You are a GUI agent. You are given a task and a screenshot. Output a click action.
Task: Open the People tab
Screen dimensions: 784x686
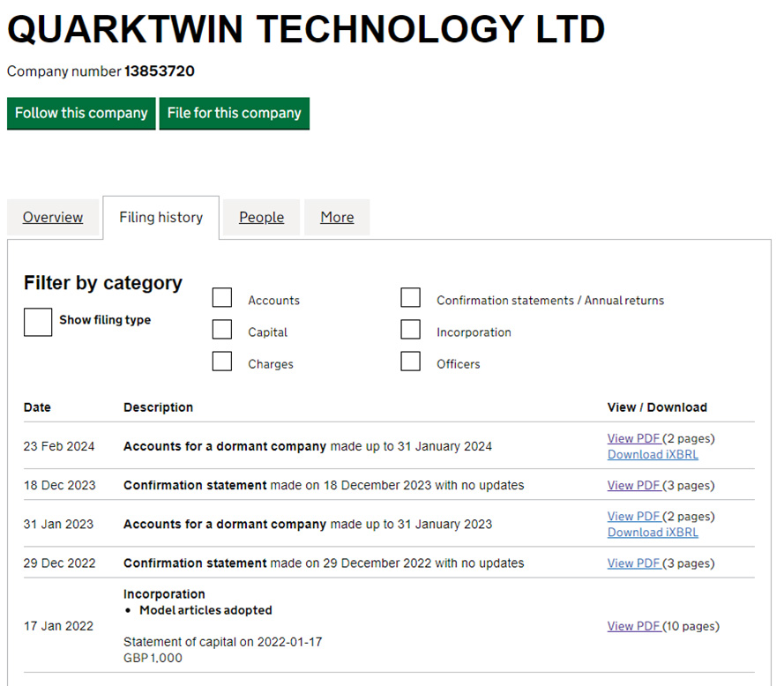(x=261, y=217)
